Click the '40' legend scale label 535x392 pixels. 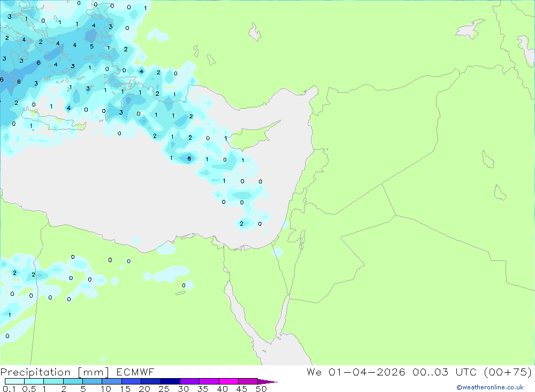(222, 389)
